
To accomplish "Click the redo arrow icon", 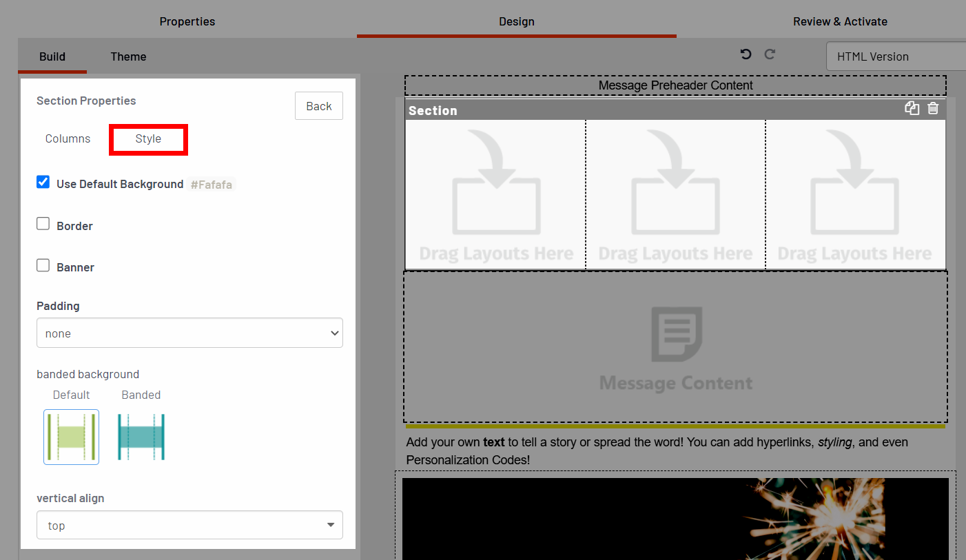I will click(x=770, y=54).
